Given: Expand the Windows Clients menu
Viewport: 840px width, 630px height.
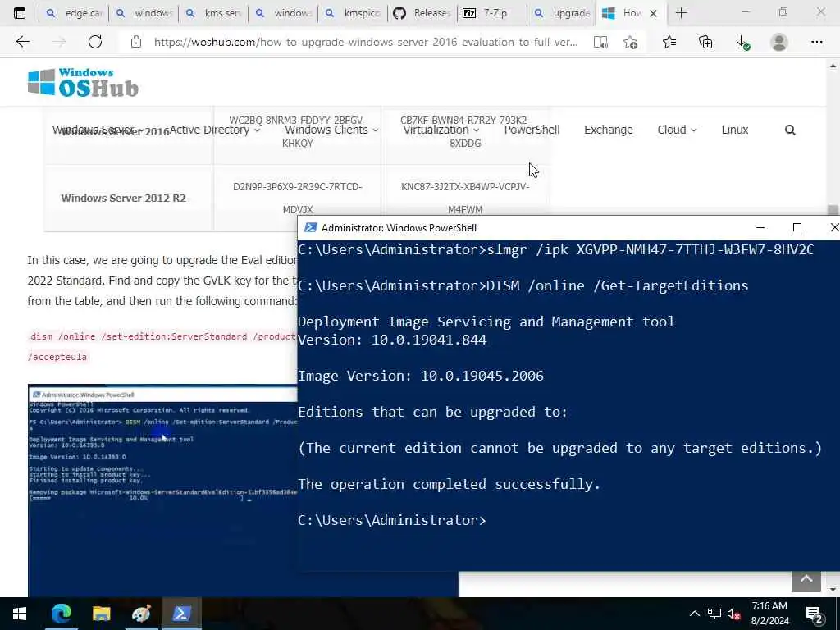Looking at the screenshot, I should (x=331, y=130).
